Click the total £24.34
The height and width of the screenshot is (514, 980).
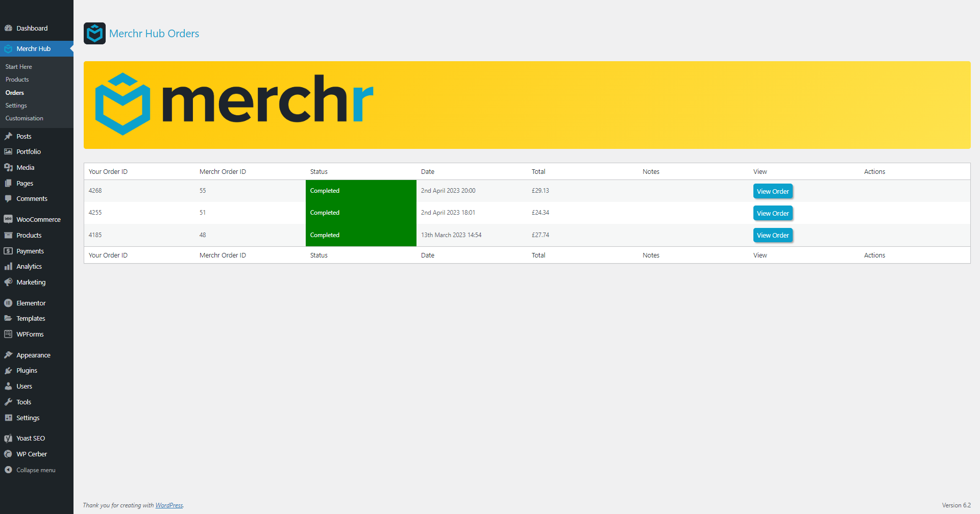click(x=541, y=213)
